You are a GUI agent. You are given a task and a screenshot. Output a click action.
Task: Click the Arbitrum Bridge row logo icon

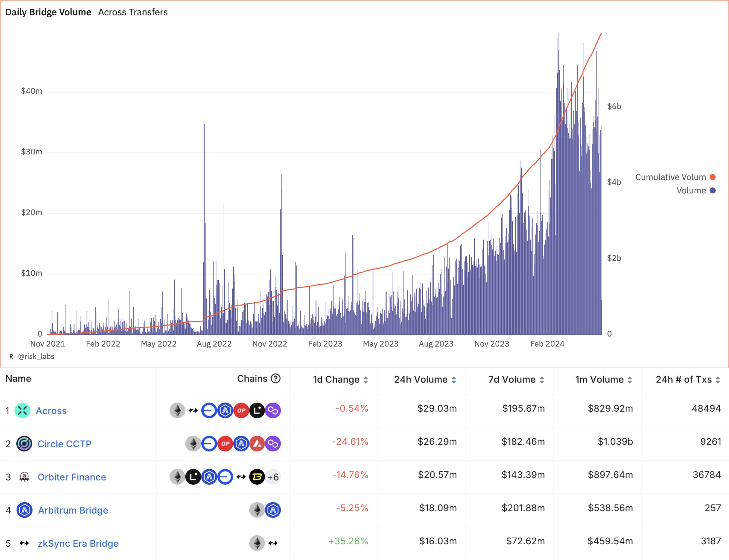pyautogui.click(x=24, y=510)
